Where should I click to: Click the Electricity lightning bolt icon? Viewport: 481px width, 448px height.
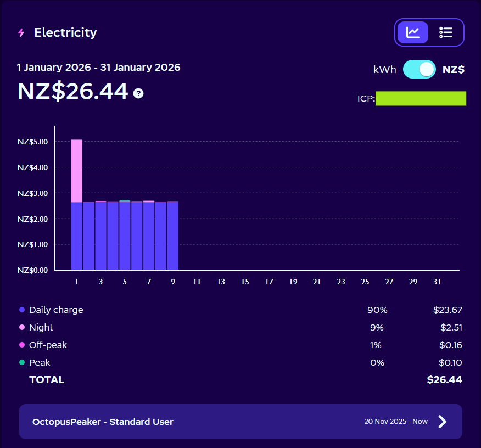(21, 33)
